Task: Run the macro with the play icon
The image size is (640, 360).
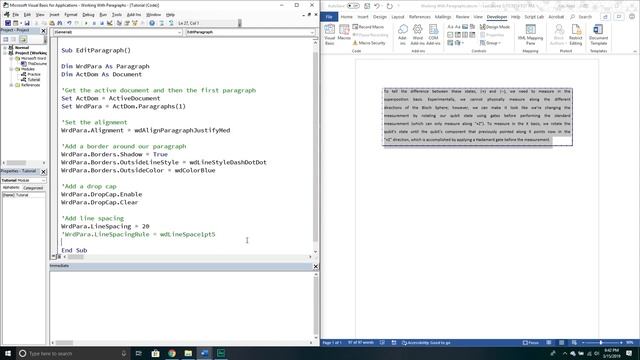Action: point(86,23)
